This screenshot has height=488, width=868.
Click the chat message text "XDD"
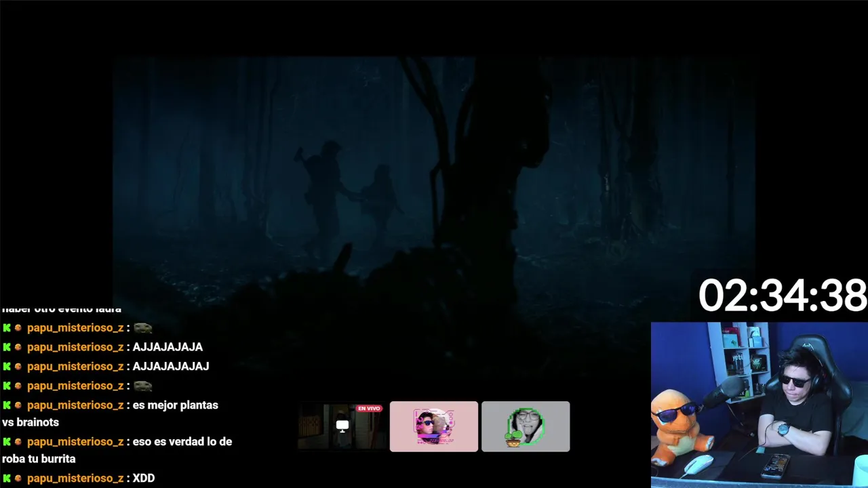point(144,479)
